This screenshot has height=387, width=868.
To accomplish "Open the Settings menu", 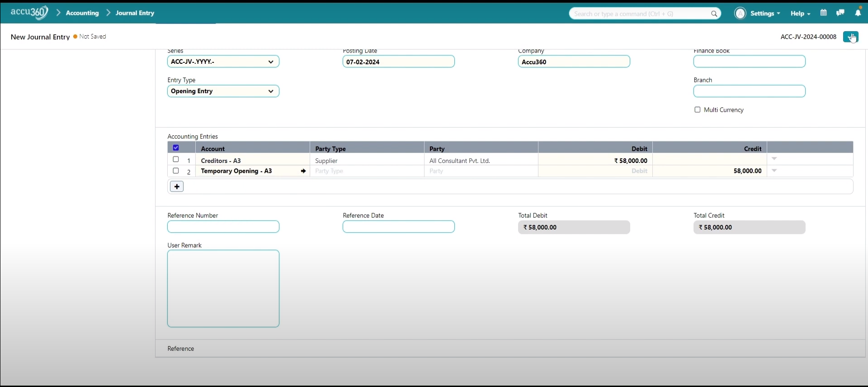I will 765,14.
